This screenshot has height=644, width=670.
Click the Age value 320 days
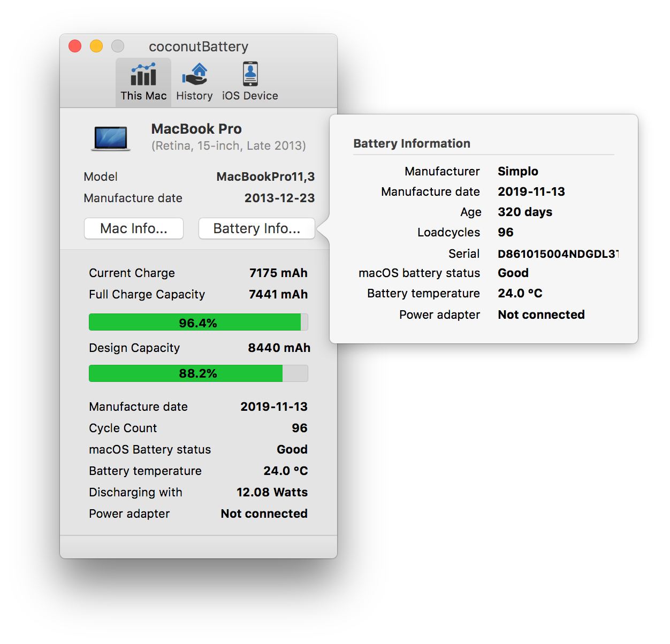(x=525, y=212)
